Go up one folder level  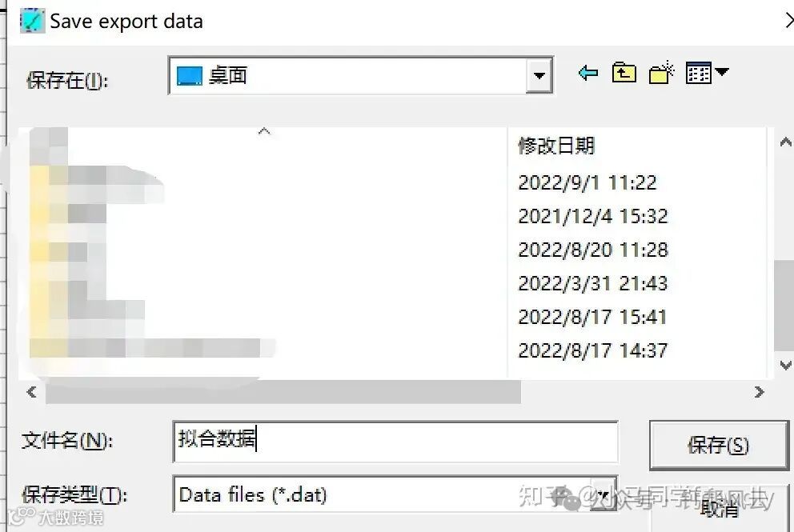(x=624, y=73)
